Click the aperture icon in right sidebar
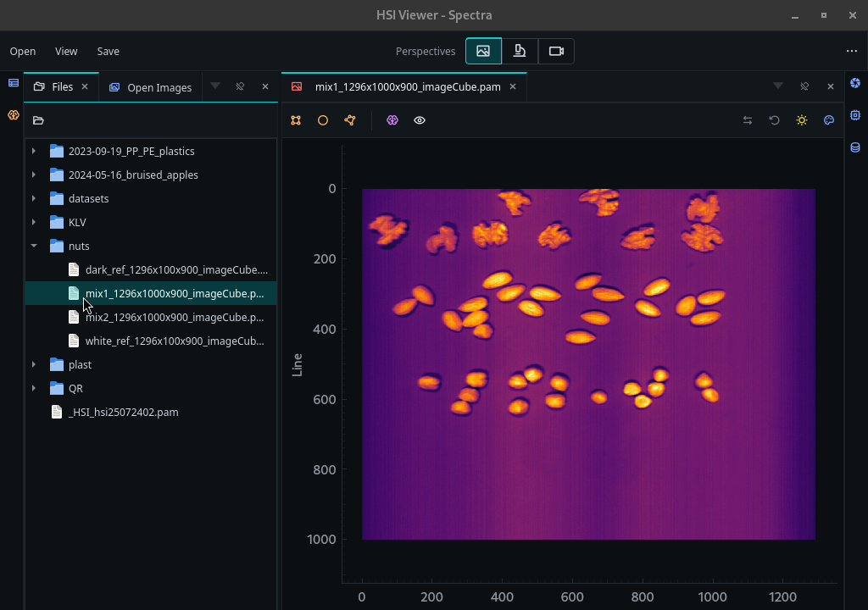This screenshot has height=610, width=868. pyautogui.click(x=855, y=83)
